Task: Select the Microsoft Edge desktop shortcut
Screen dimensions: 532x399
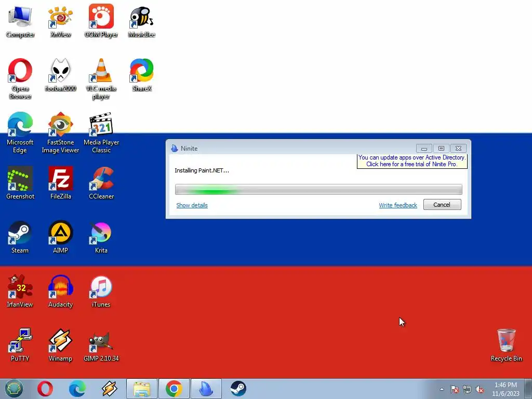Action: [20, 132]
